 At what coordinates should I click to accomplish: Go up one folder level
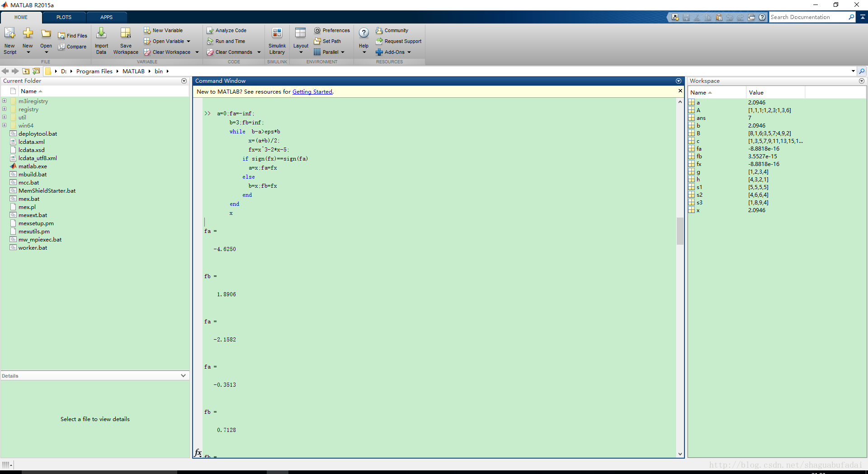pos(26,71)
